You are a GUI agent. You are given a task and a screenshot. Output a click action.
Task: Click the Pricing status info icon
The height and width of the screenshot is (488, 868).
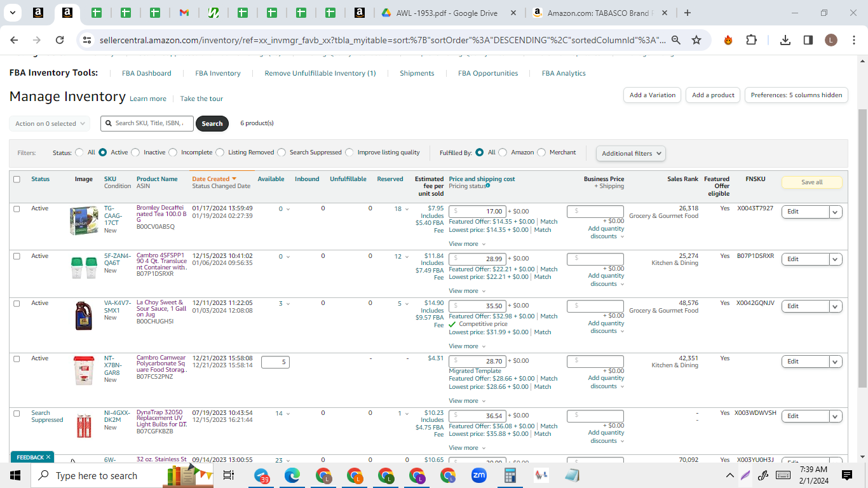click(488, 186)
